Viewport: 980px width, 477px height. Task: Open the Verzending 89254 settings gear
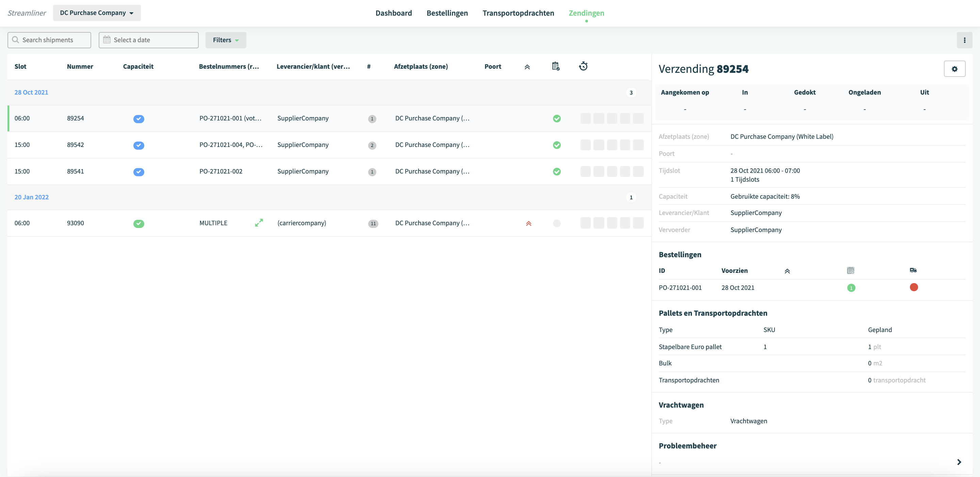[x=954, y=69]
